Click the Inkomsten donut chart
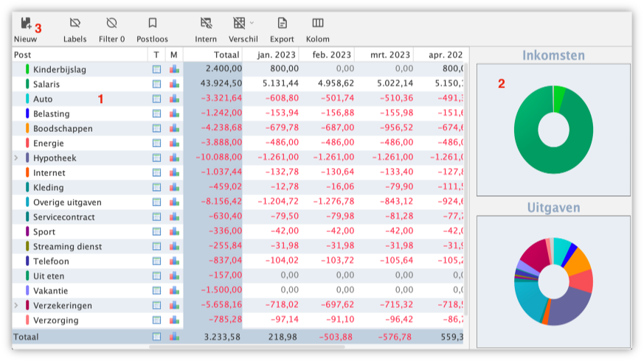 click(553, 130)
